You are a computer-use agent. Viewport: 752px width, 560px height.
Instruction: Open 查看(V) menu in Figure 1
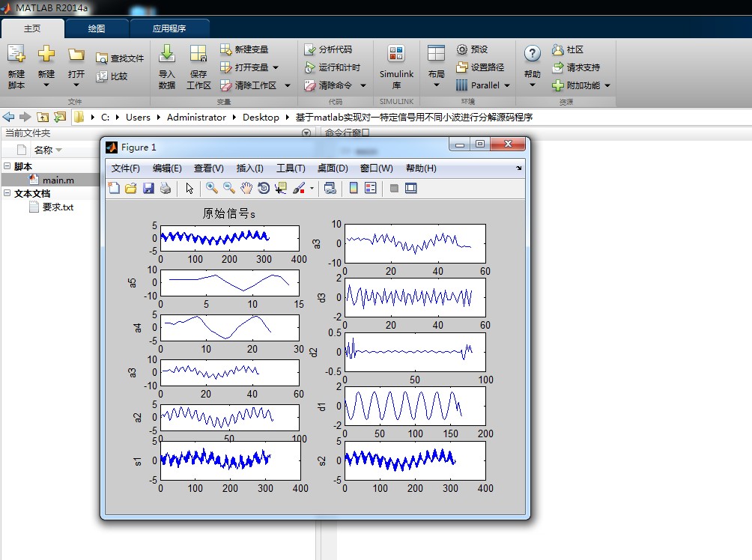[x=209, y=168]
